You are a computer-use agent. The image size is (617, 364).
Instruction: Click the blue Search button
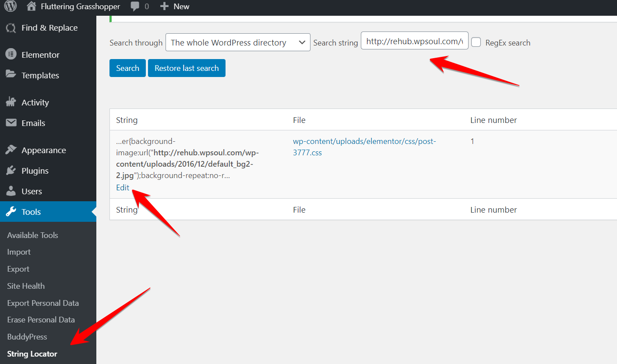[x=127, y=68]
